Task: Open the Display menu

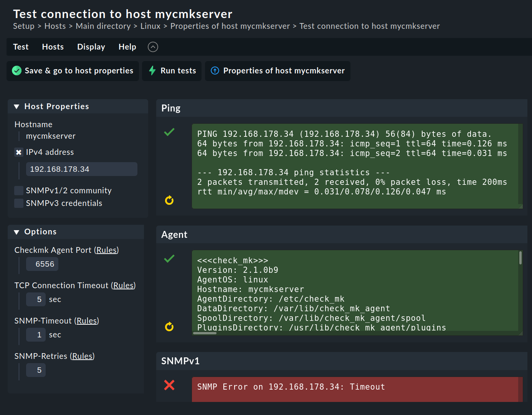Action: (x=91, y=47)
